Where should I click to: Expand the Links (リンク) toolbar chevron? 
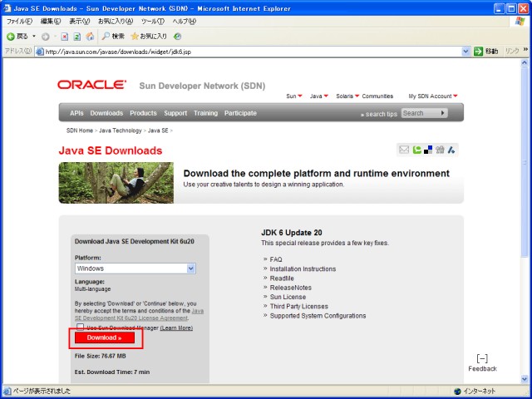(525, 50)
